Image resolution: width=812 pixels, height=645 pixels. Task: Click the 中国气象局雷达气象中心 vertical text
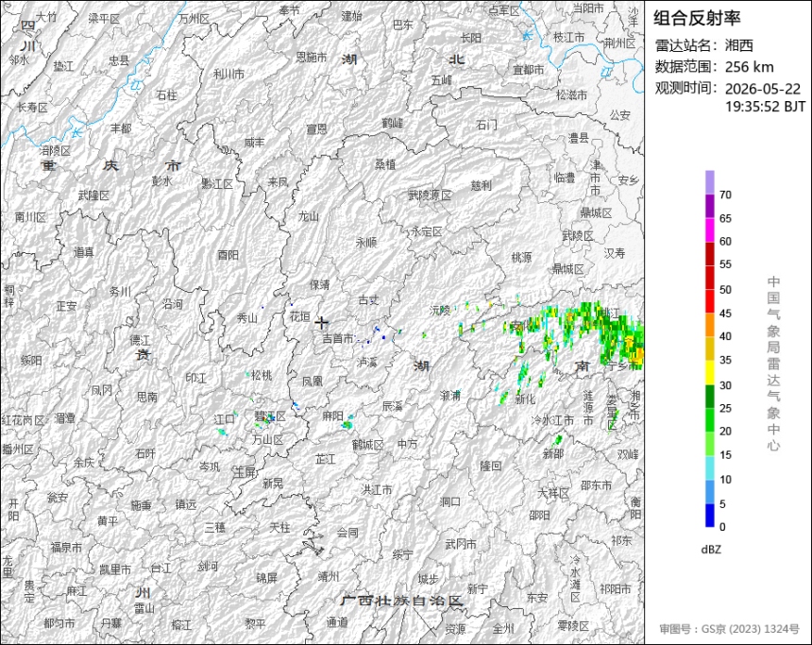[773, 364]
